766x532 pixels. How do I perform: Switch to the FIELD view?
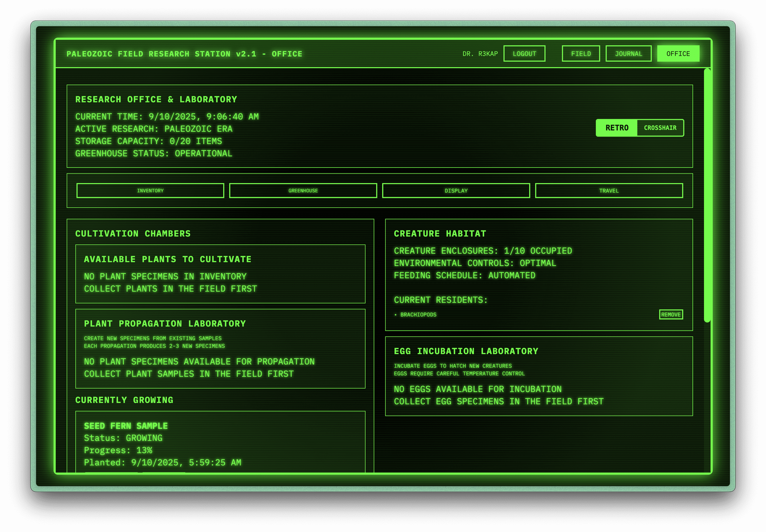580,54
